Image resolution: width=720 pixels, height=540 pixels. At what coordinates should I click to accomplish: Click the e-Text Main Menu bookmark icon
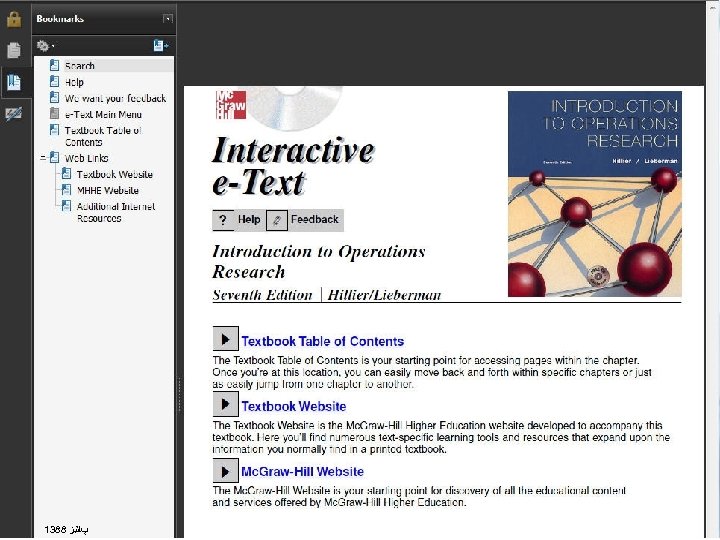[x=54, y=114]
